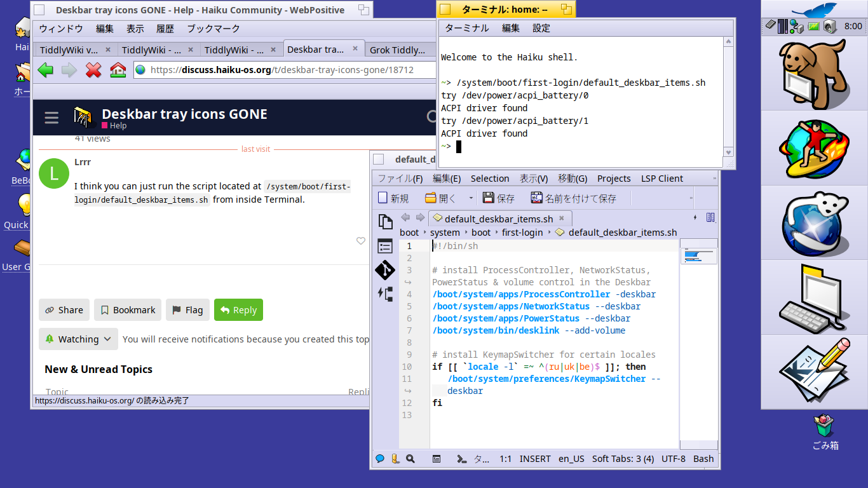
Task: Click the WebPositive URL address field
Action: [x=286, y=70]
